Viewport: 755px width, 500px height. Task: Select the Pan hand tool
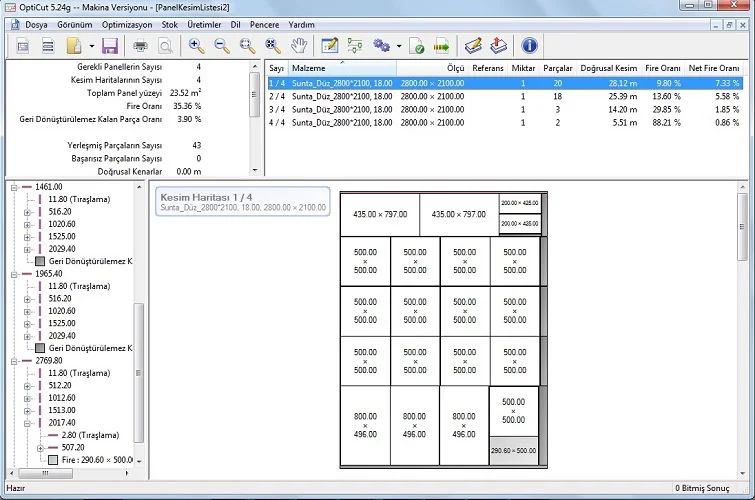point(298,46)
